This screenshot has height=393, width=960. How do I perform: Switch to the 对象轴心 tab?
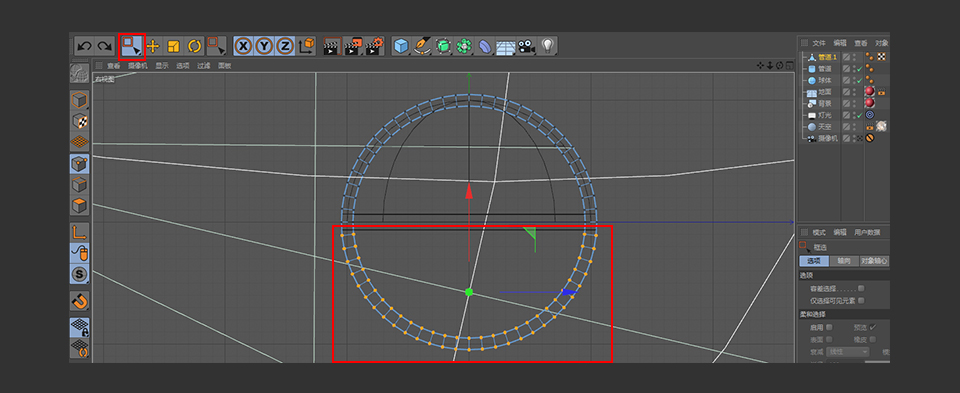[x=874, y=261]
